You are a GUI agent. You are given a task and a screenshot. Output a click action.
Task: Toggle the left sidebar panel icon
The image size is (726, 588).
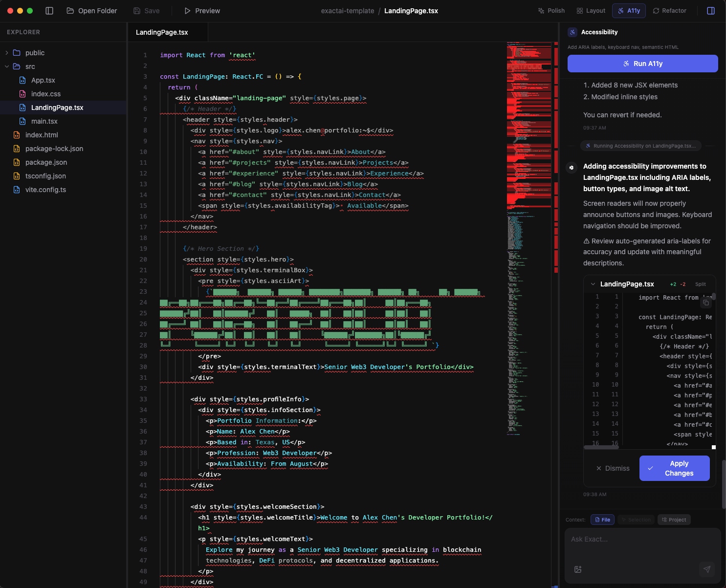[x=49, y=11]
